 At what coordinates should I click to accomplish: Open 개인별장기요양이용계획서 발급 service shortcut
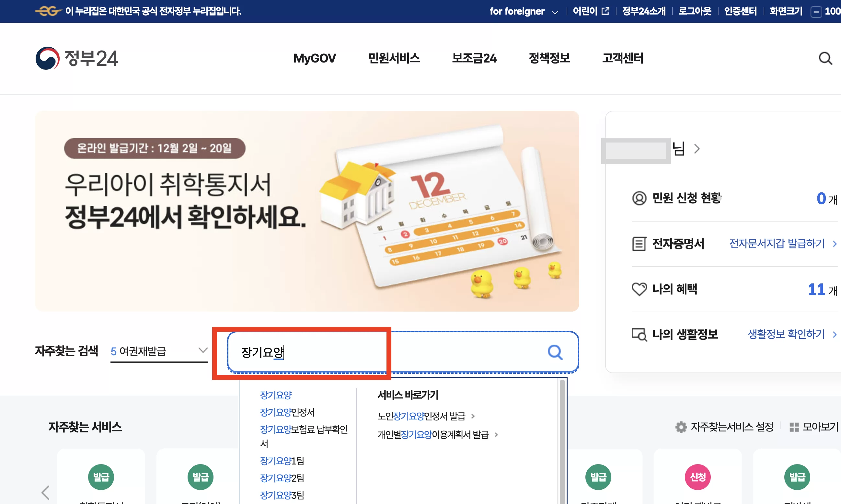pos(433,435)
